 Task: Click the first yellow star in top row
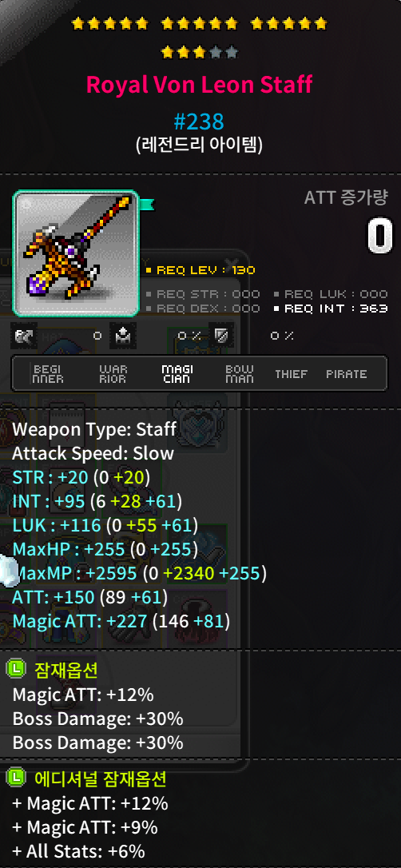pyautogui.click(x=78, y=23)
